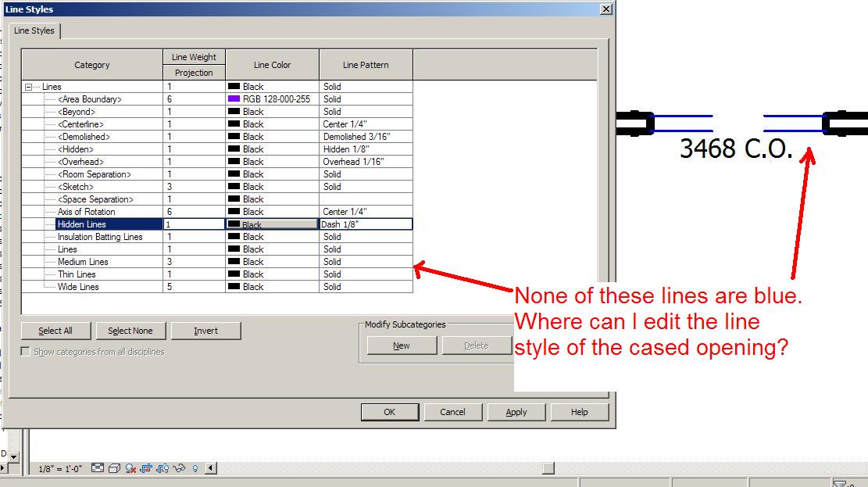Toggle Reveal Hidden Elements lightbulb icon

(195, 468)
